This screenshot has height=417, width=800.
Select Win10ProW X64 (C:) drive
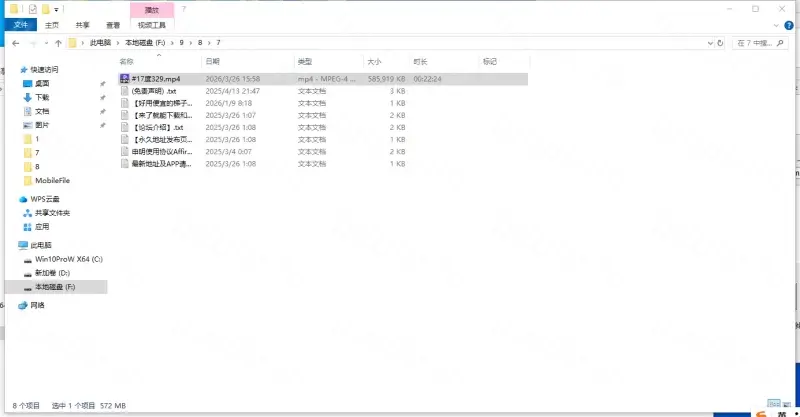click(69, 258)
